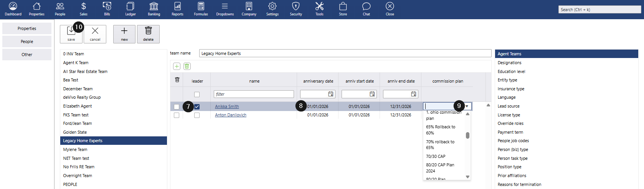
Task: Collapse the commission plan dropdown arrow
Action: click(467, 106)
